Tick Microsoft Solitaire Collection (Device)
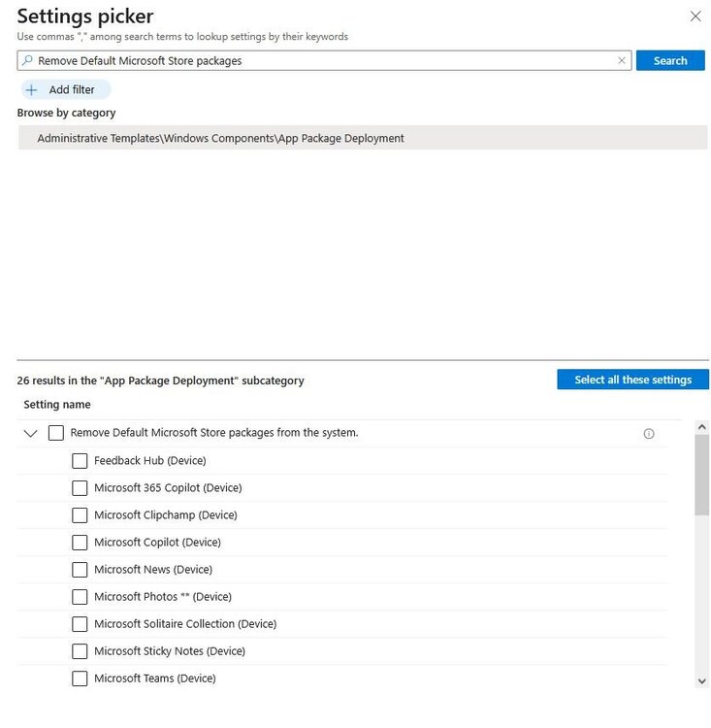This screenshot has height=728, width=711. 80,624
